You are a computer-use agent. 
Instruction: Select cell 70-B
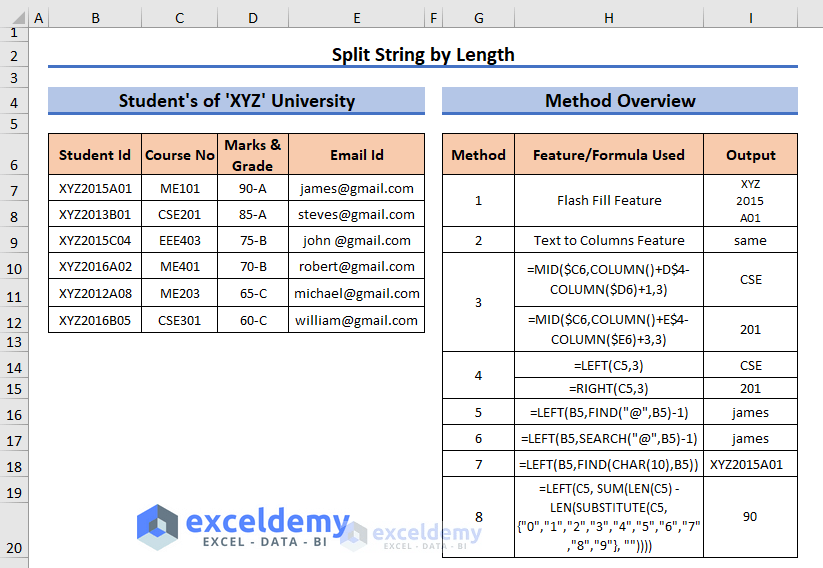(x=253, y=266)
